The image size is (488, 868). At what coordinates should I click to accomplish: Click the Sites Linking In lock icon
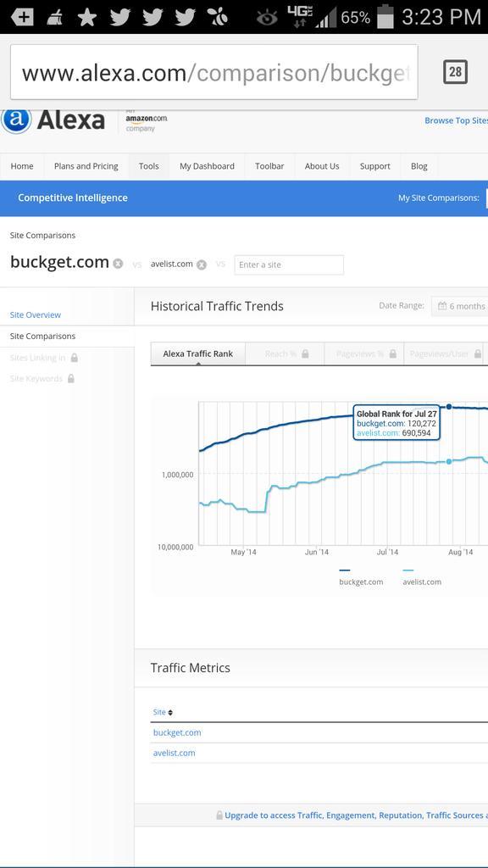pyautogui.click(x=75, y=358)
